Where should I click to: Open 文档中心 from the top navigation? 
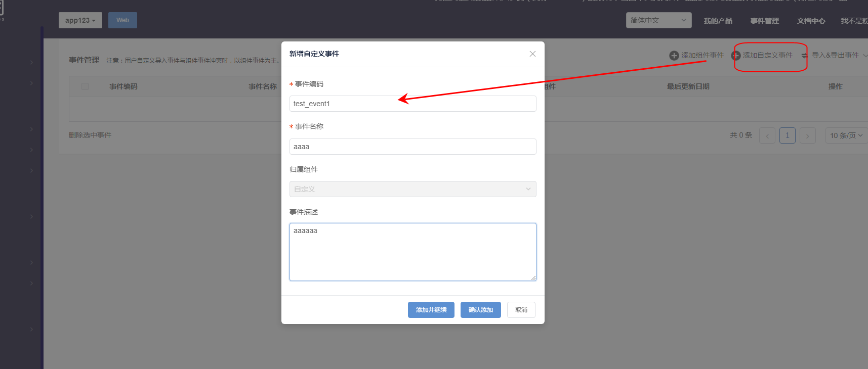(x=811, y=21)
